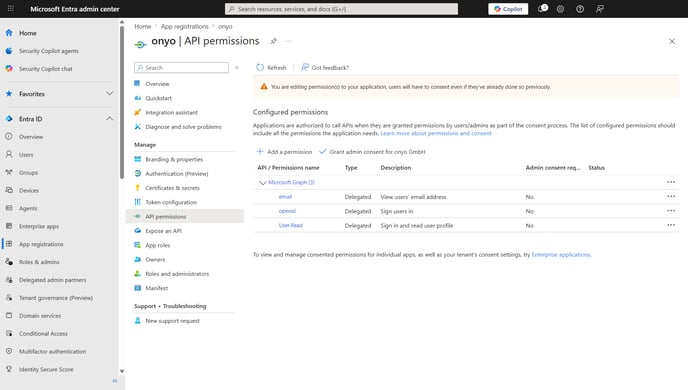This screenshot has height=390, width=688.
Task: Open Roles & admins
Action: tap(39, 262)
